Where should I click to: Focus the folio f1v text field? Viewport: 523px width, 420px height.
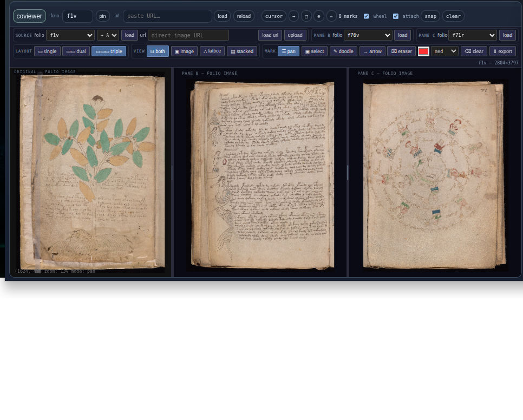pos(77,16)
